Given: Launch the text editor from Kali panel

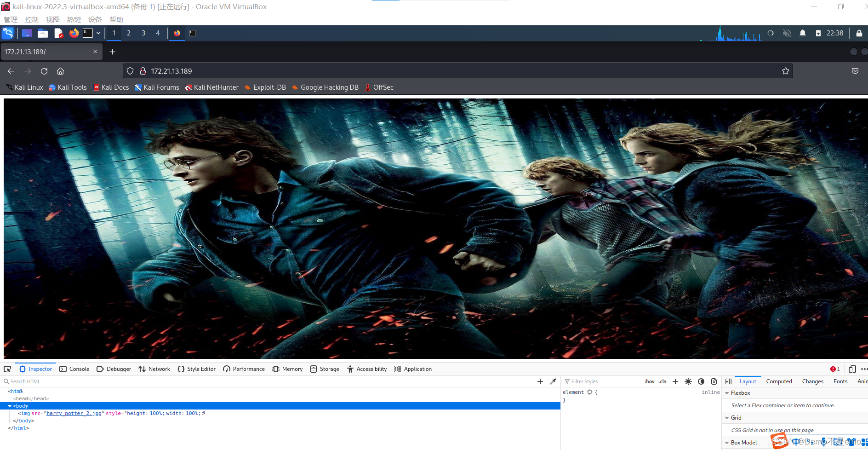Looking at the screenshot, I should click(x=58, y=33).
